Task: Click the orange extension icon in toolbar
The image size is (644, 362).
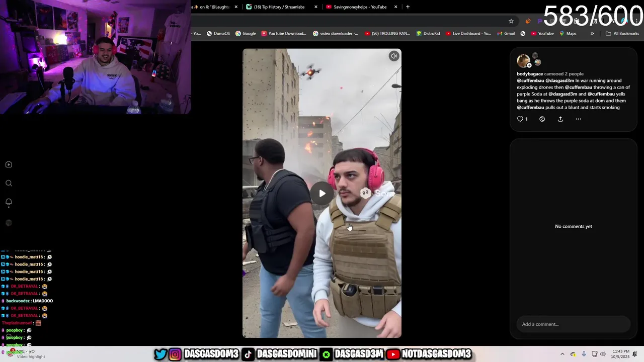Action: click(528, 21)
